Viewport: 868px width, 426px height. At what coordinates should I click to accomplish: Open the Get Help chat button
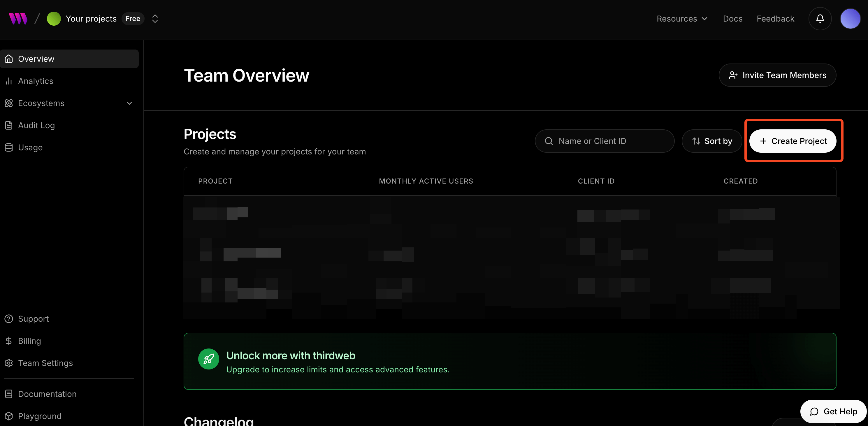click(833, 411)
